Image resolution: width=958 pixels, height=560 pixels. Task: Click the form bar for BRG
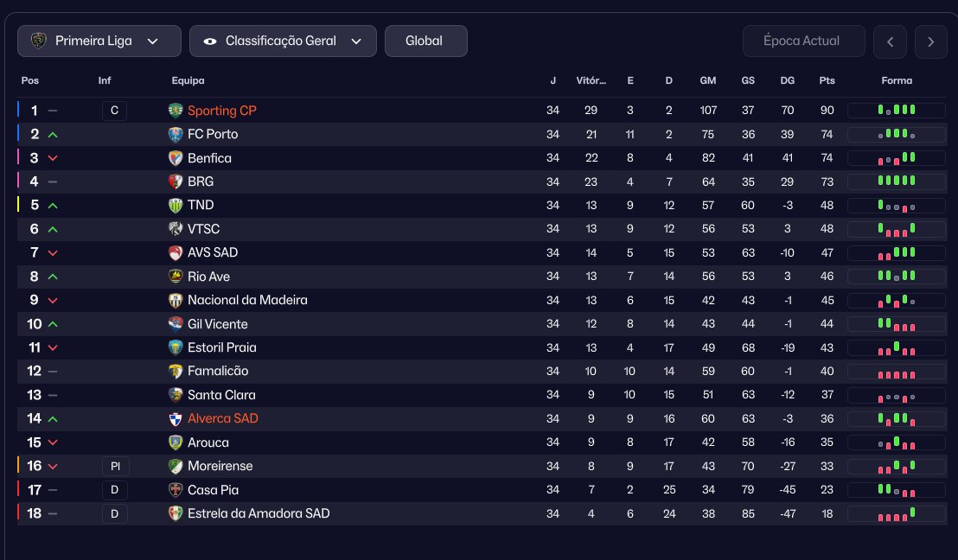[897, 181]
